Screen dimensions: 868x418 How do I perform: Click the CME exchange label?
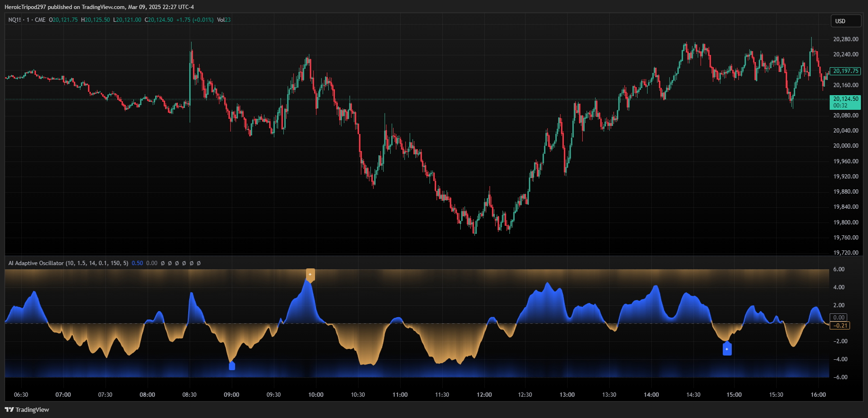click(40, 20)
